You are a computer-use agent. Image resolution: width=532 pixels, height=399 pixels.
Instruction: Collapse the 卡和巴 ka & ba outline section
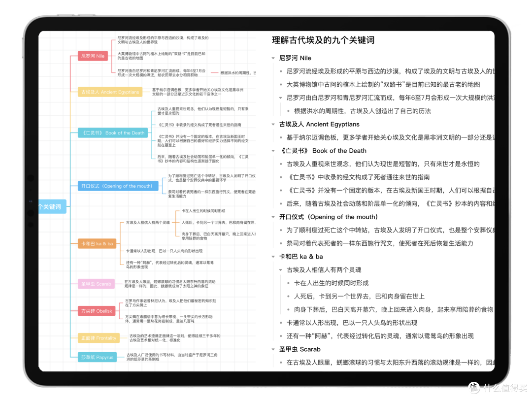coord(273,257)
